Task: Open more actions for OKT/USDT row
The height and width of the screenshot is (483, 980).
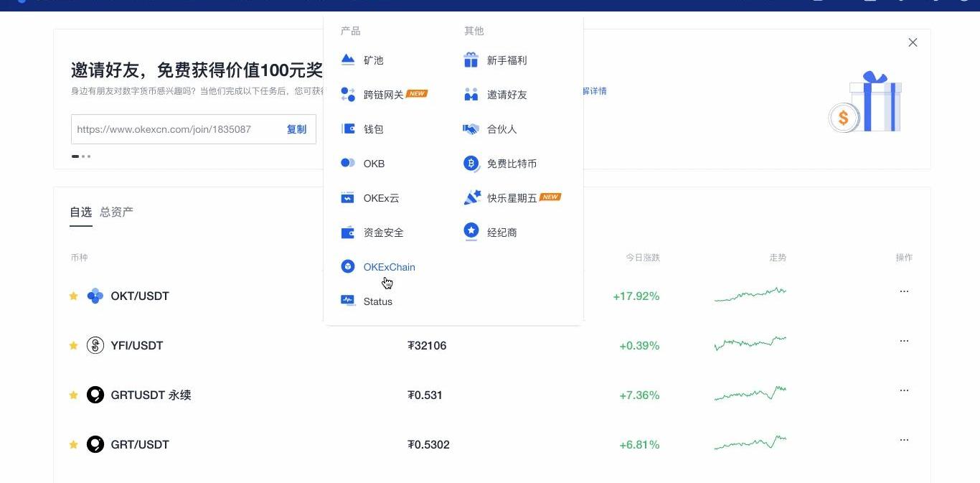Action: pyautogui.click(x=904, y=291)
